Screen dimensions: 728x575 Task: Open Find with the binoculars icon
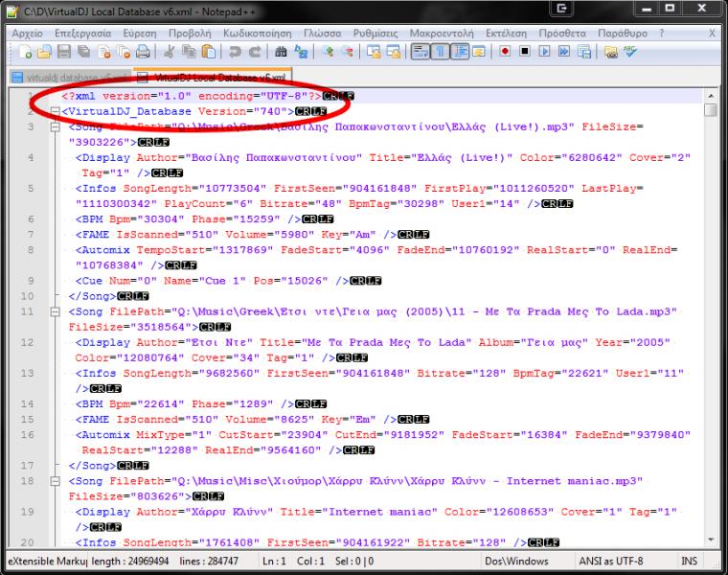(x=281, y=52)
